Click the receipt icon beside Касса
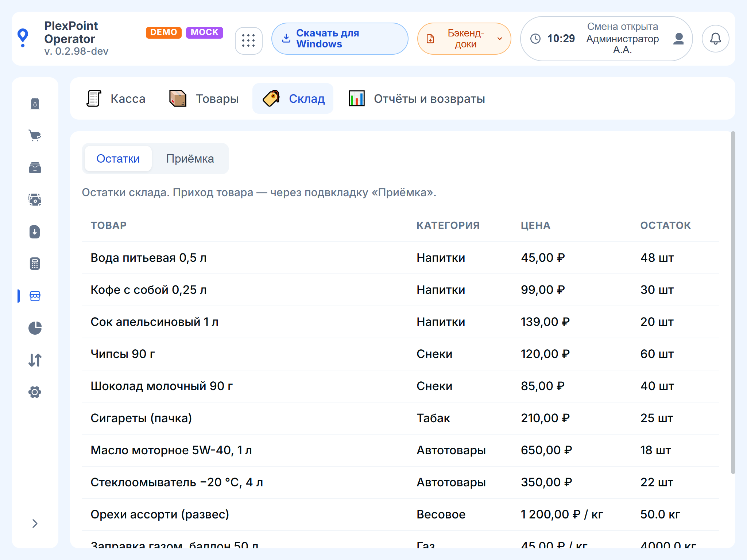Viewport: 747px width, 560px height. point(94,98)
